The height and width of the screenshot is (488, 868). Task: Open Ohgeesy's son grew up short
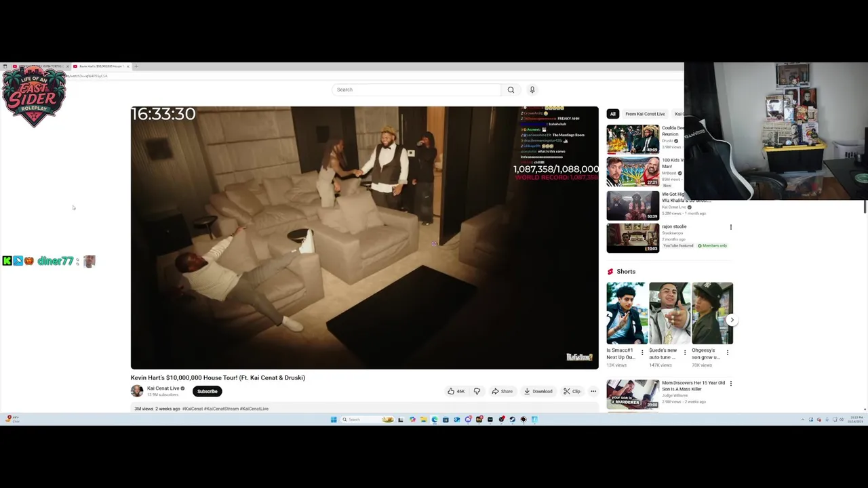click(x=712, y=313)
